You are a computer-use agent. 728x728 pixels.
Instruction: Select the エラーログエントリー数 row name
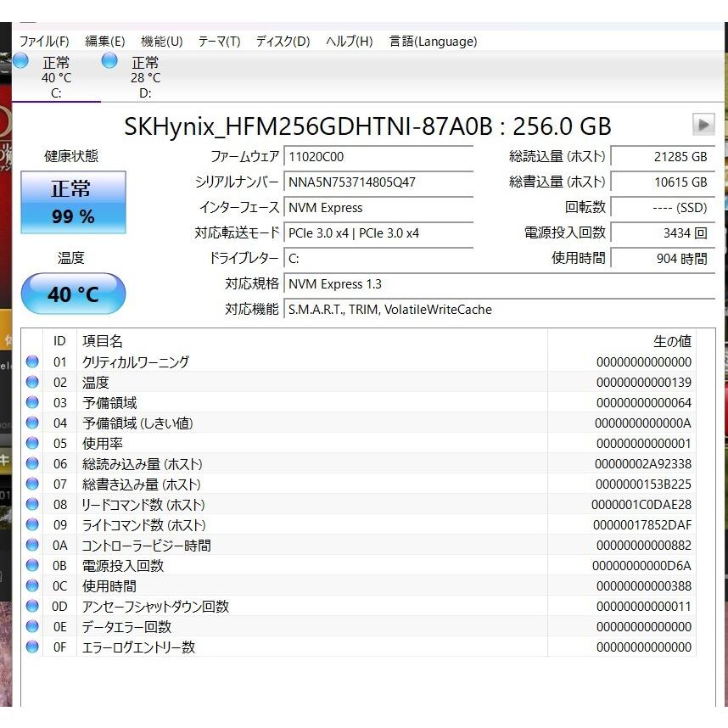pyautogui.click(x=138, y=647)
